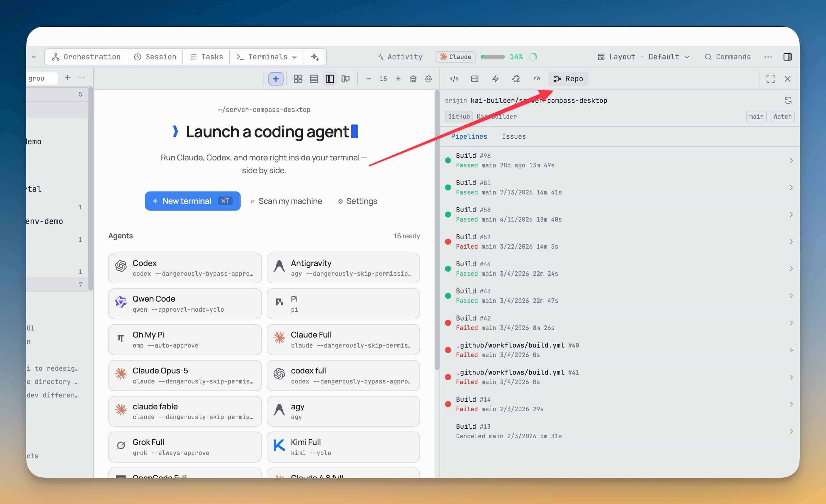The image size is (826, 504).
Task: Expand the right panel to fullscreen
Action: (770, 79)
